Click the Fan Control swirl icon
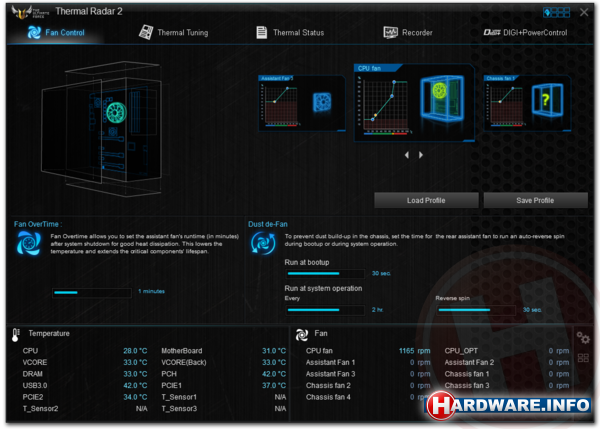 tap(34, 33)
